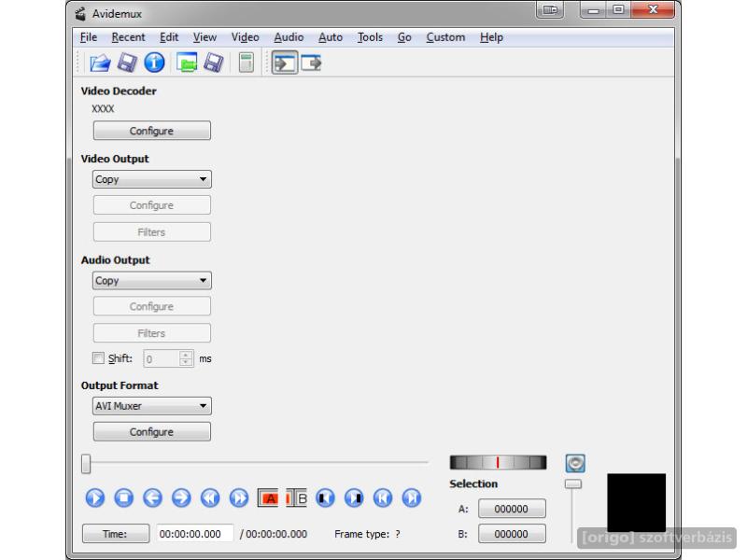
Task: Click the Shift milliseconds spin box
Action: point(168,358)
